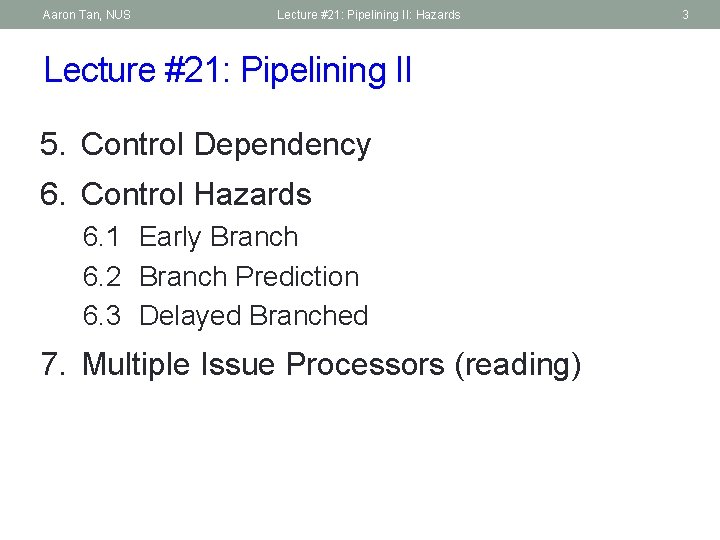The image size is (720, 540).
Task: Click the slide number 3 in header
Action: (x=685, y=15)
